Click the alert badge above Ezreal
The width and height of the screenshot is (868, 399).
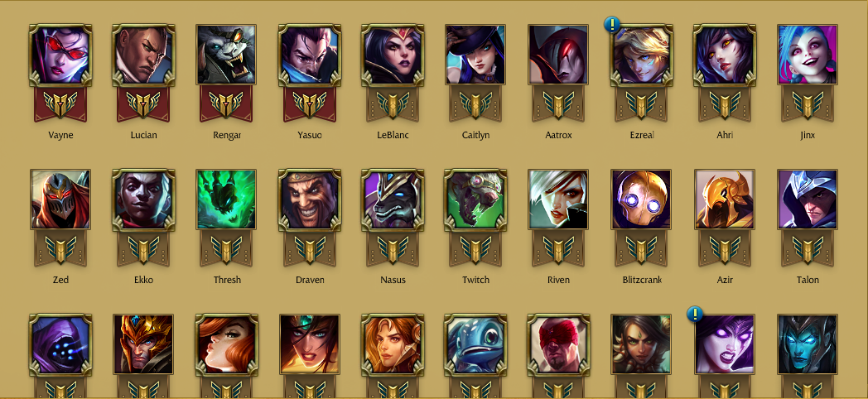click(x=612, y=24)
